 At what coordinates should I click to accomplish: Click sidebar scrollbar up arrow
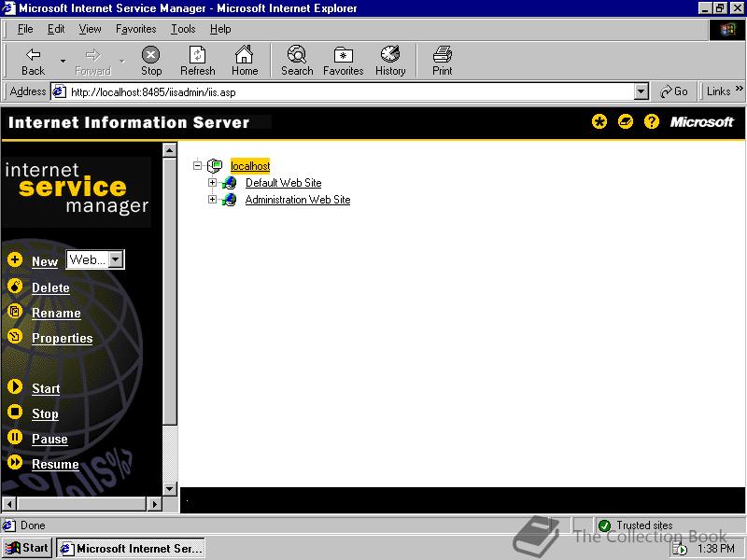point(170,150)
